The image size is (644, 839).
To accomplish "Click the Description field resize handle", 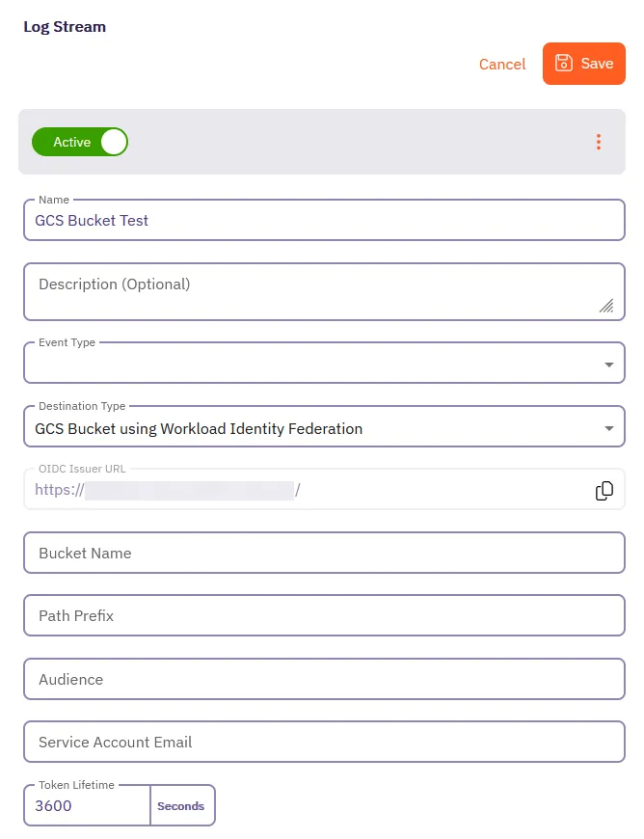I will click(606, 306).
